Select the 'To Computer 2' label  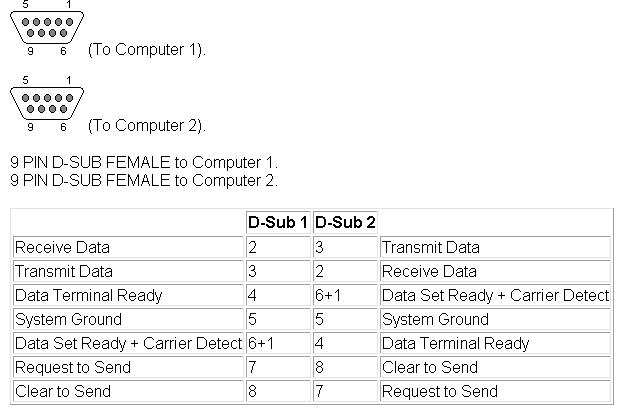coord(147,126)
